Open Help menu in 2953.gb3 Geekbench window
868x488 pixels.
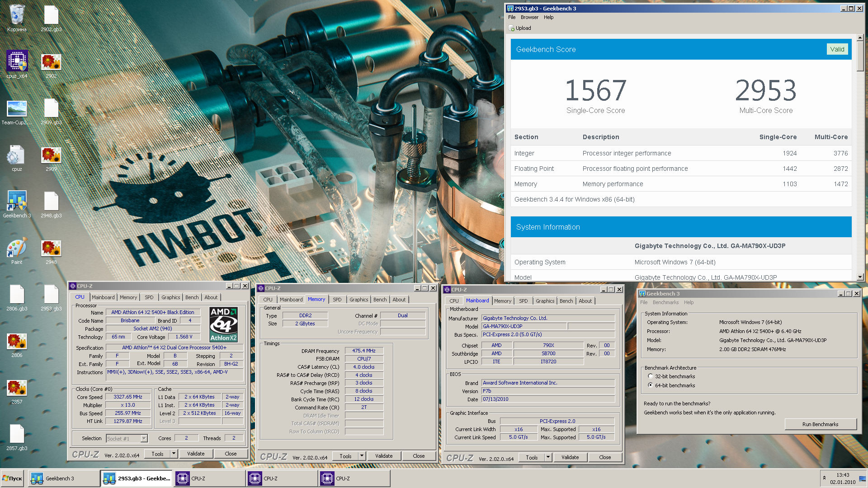[x=548, y=17]
